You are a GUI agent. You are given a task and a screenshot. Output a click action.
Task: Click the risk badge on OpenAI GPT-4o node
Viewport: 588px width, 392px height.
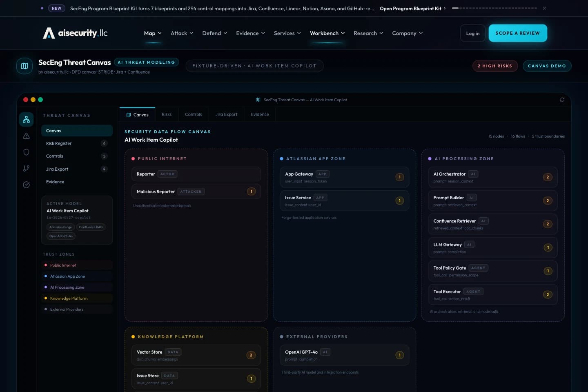(400, 355)
